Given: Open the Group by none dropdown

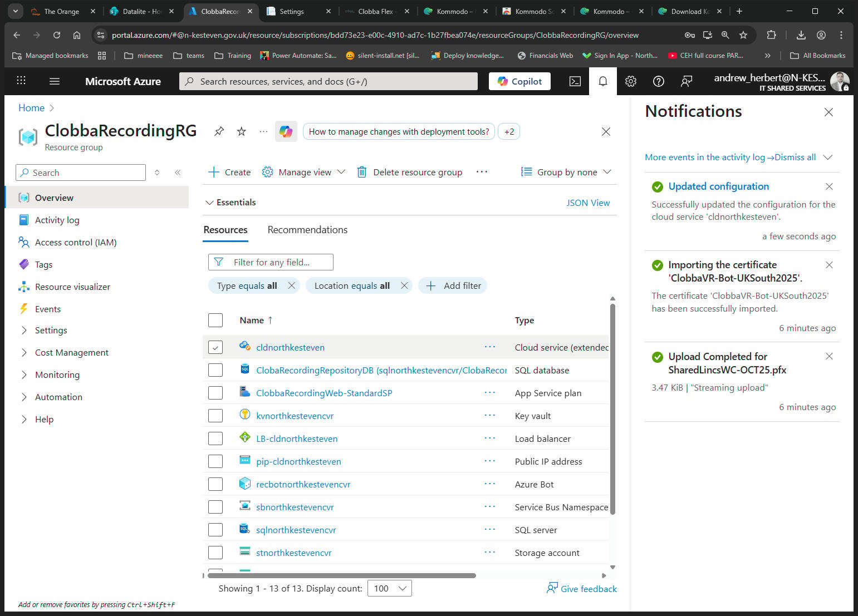Looking at the screenshot, I should 566,172.
